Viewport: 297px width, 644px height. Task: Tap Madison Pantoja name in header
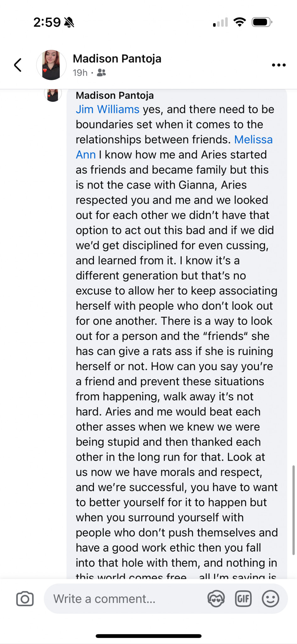tap(117, 59)
